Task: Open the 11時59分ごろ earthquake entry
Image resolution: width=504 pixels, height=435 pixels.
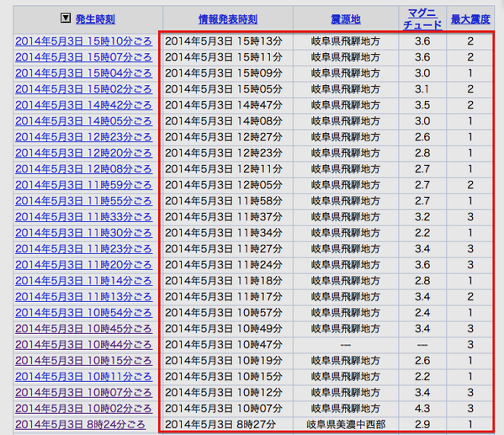Action: tap(83, 185)
